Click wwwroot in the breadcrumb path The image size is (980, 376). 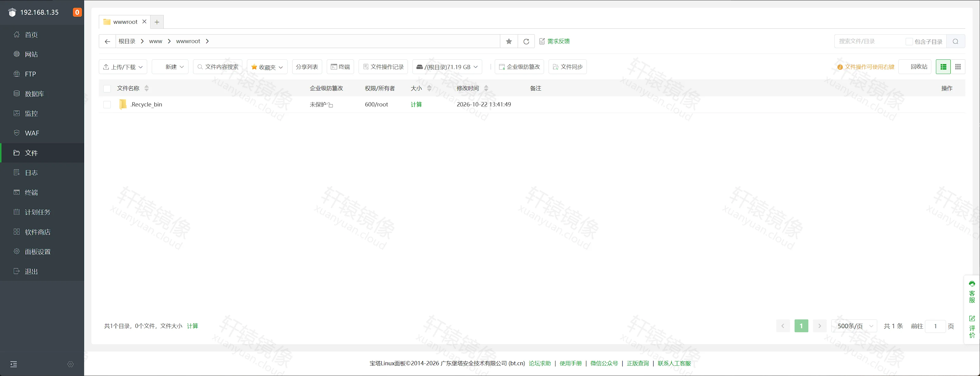pos(188,41)
